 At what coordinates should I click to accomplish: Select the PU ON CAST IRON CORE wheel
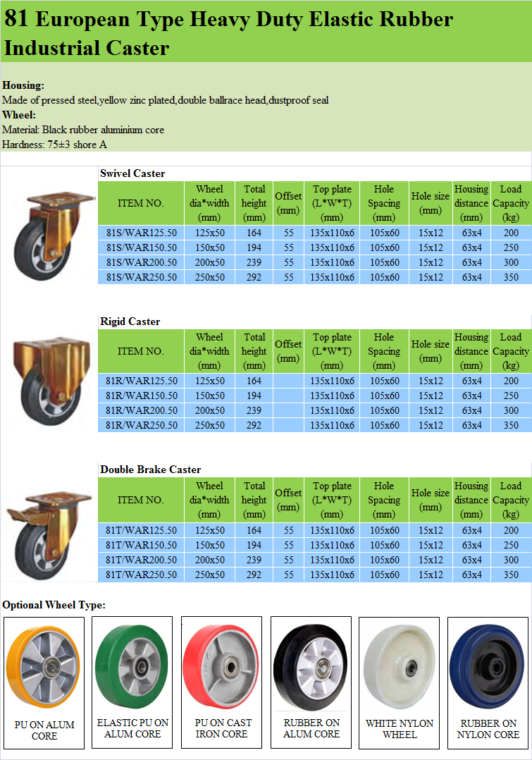221,666
